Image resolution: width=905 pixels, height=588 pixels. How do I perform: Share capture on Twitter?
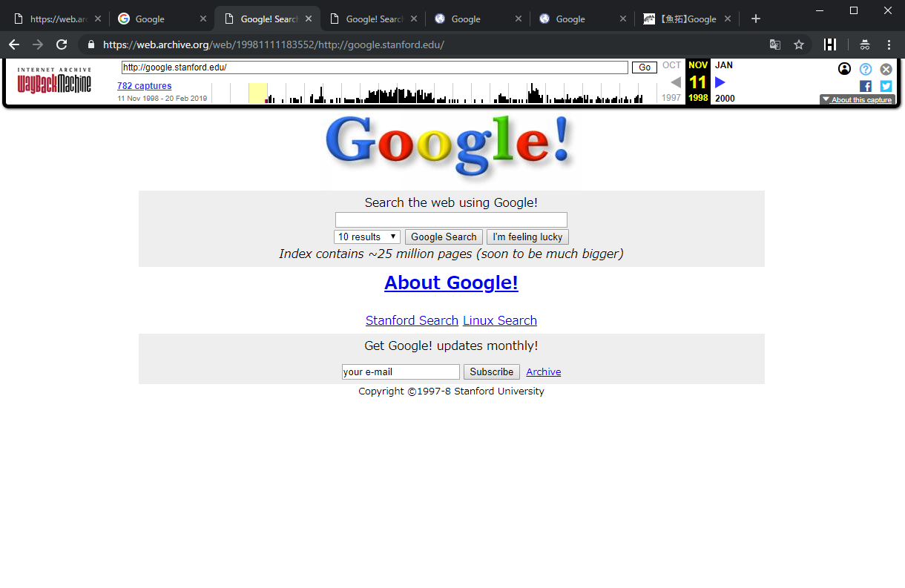click(x=886, y=86)
